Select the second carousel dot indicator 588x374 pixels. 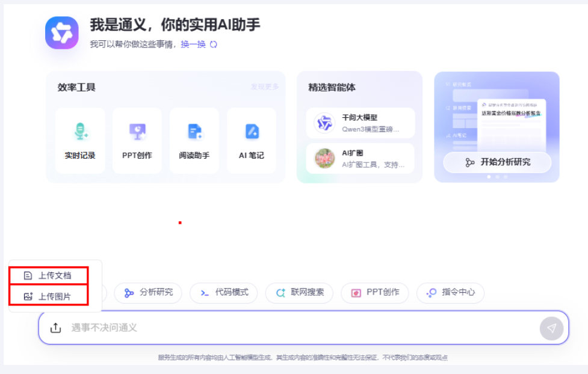pyautogui.click(x=497, y=177)
